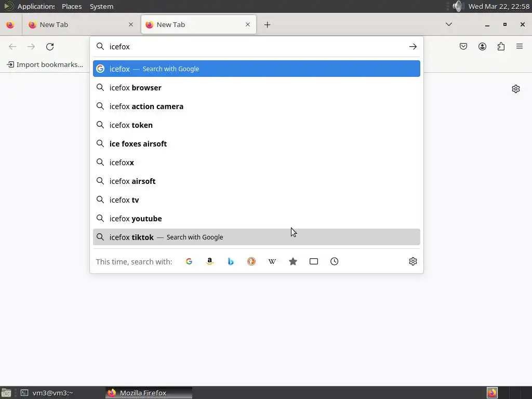Go forward one page
Viewport: 532px width, 399px height.
pos(31,46)
